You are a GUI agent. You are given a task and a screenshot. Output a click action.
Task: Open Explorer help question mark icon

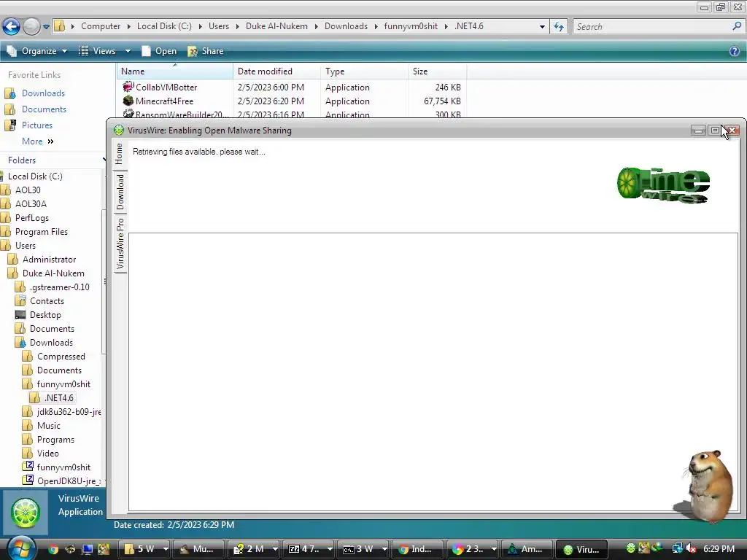point(735,51)
